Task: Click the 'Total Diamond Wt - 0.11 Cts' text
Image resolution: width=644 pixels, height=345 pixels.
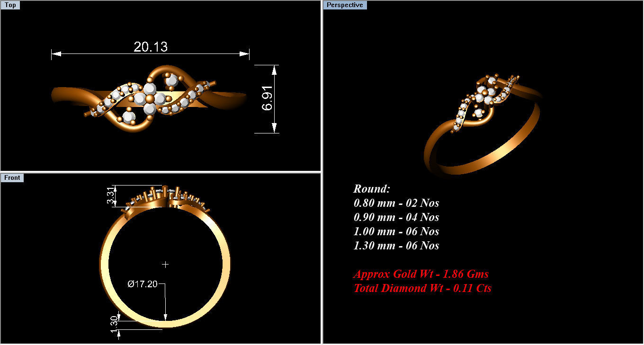Action: click(422, 288)
